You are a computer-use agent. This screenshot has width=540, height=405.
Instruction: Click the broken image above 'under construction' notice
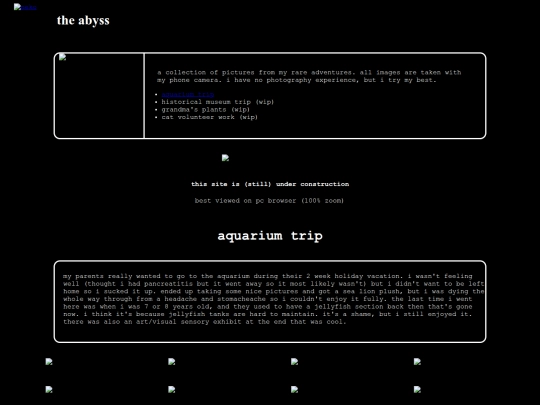pyautogui.click(x=225, y=158)
